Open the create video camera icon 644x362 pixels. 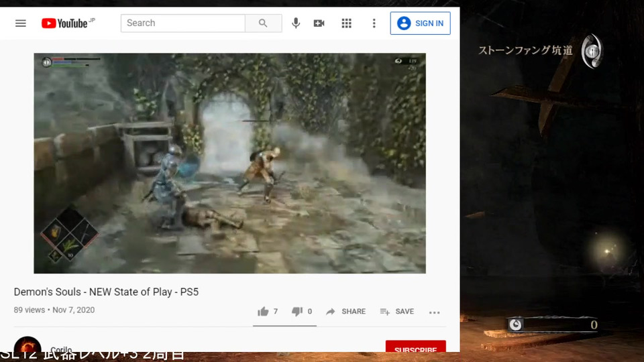click(x=319, y=23)
